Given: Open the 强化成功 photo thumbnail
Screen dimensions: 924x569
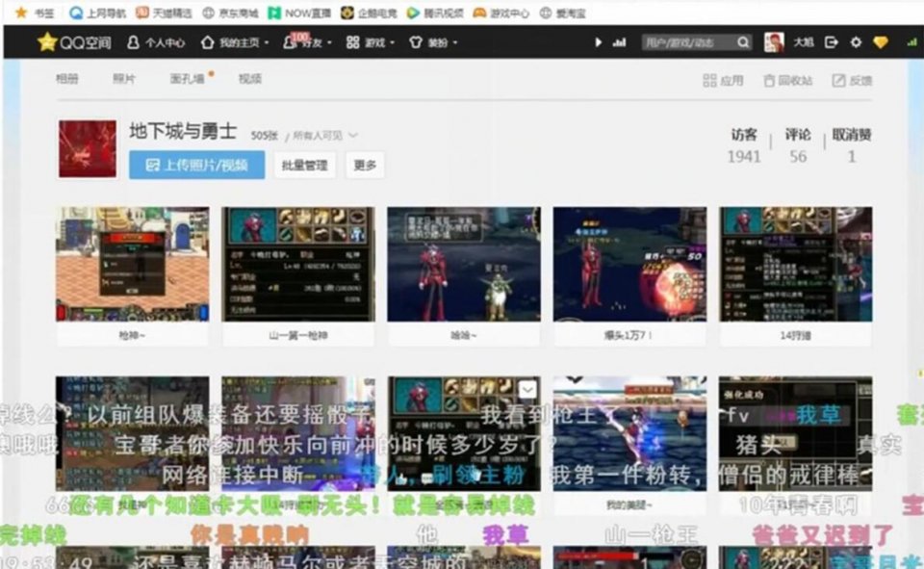Looking at the screenshot, I should tap(796, 433).
